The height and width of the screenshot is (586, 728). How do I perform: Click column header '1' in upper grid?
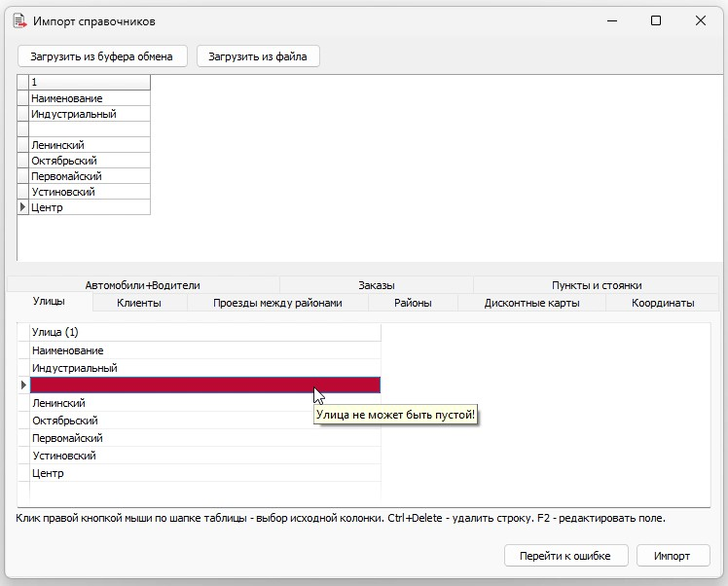89,83
